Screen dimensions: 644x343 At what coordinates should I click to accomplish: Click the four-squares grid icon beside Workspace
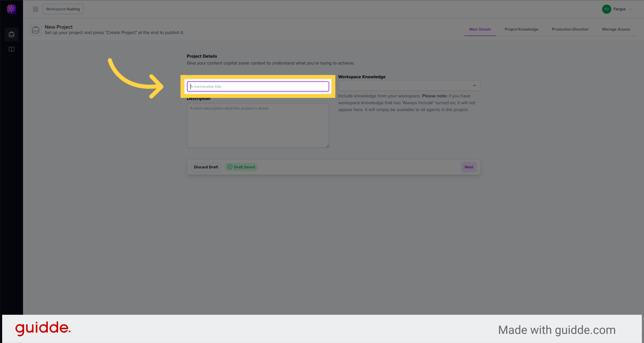[x=36, y=9]
